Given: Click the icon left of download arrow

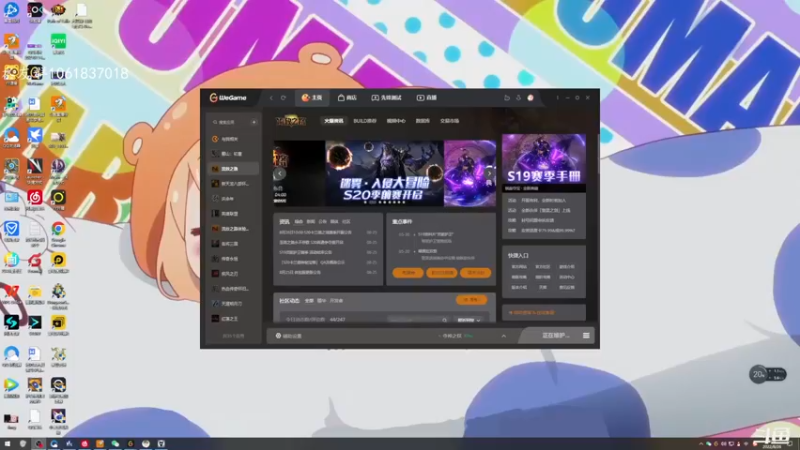Looking at the screenshot, I should coord(507,97).
